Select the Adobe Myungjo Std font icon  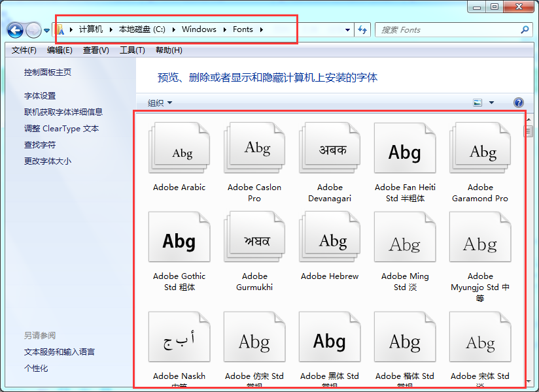coord(480,237)
